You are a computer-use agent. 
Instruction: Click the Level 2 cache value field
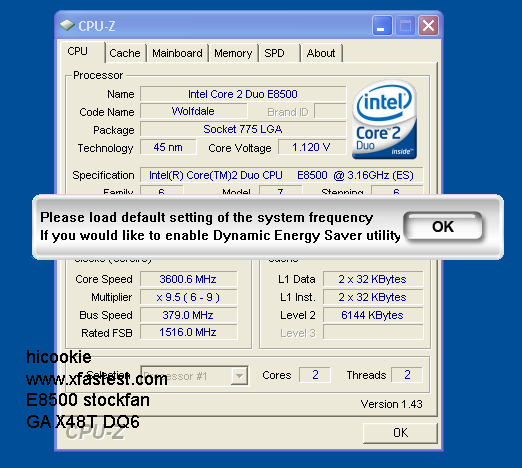point(373,315)
